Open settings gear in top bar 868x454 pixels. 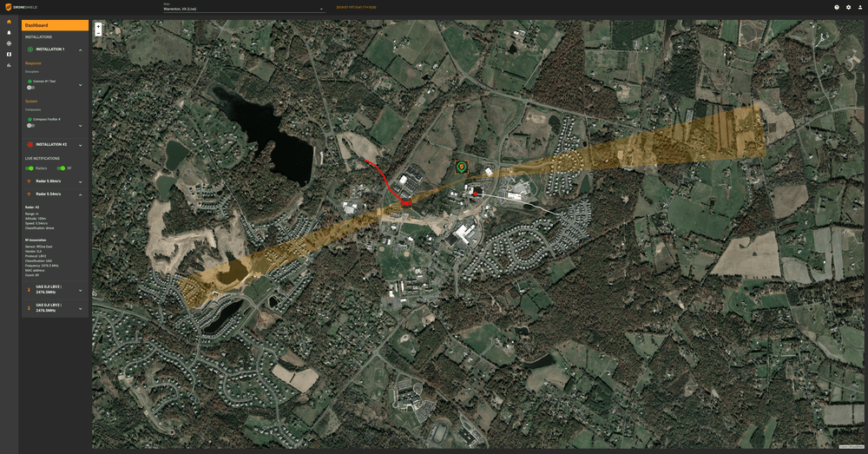point(848,7)
